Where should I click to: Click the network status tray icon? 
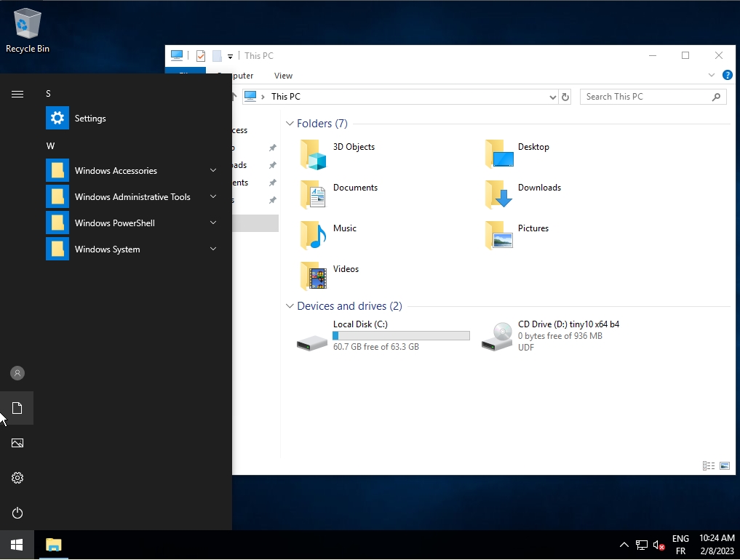[x=641, y=545]
